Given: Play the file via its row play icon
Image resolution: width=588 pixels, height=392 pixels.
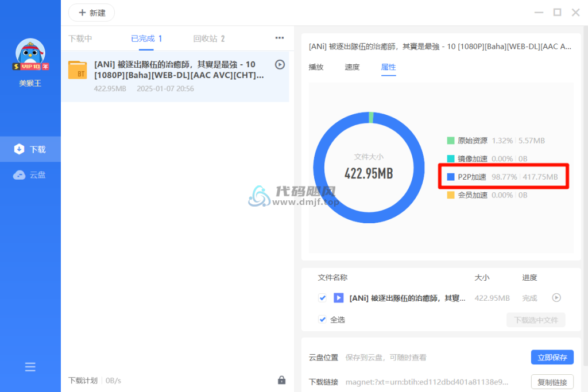Looking at the screenshot, I should pyautogui.click(x=556, y=297).
